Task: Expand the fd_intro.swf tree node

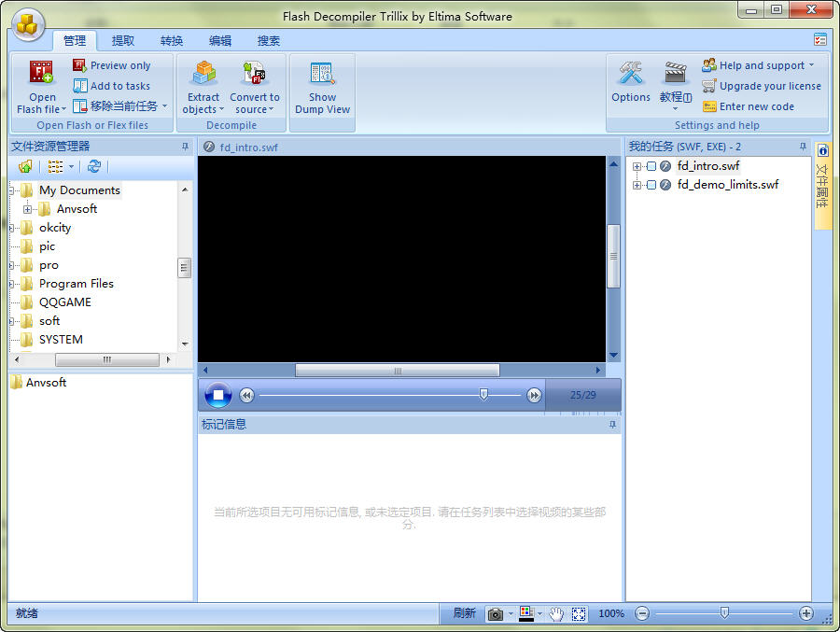Action: coord(637,166)
